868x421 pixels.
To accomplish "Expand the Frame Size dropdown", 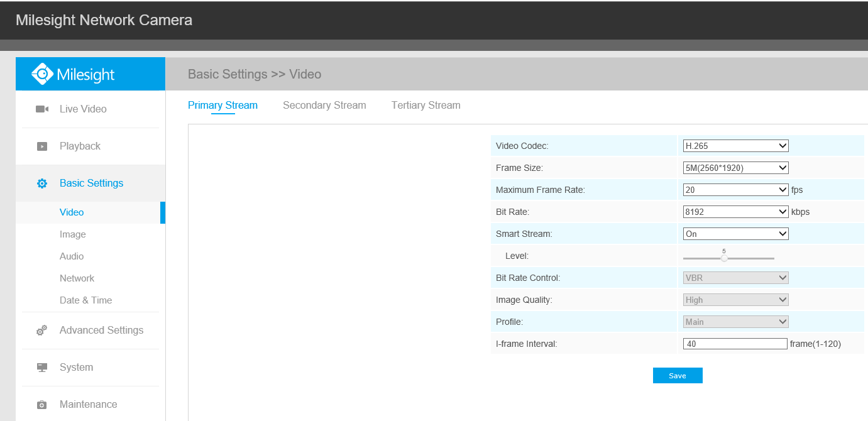I will point(735,167).
